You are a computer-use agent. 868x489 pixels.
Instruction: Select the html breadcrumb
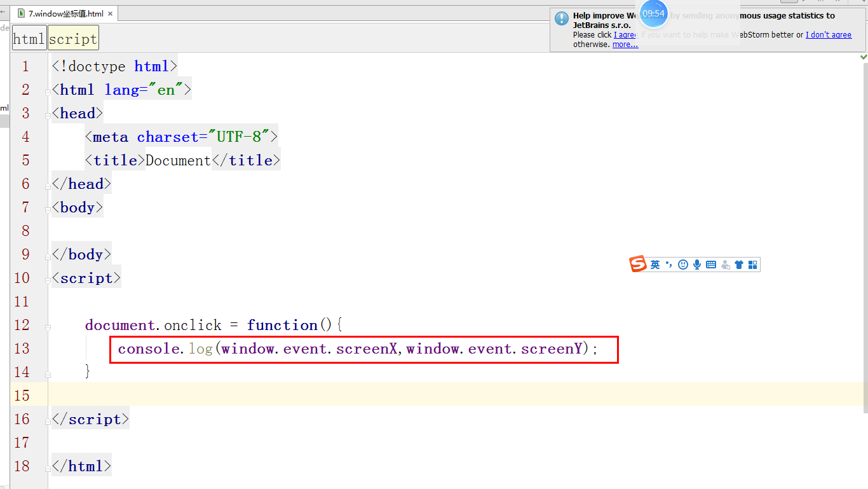(29, 39)
